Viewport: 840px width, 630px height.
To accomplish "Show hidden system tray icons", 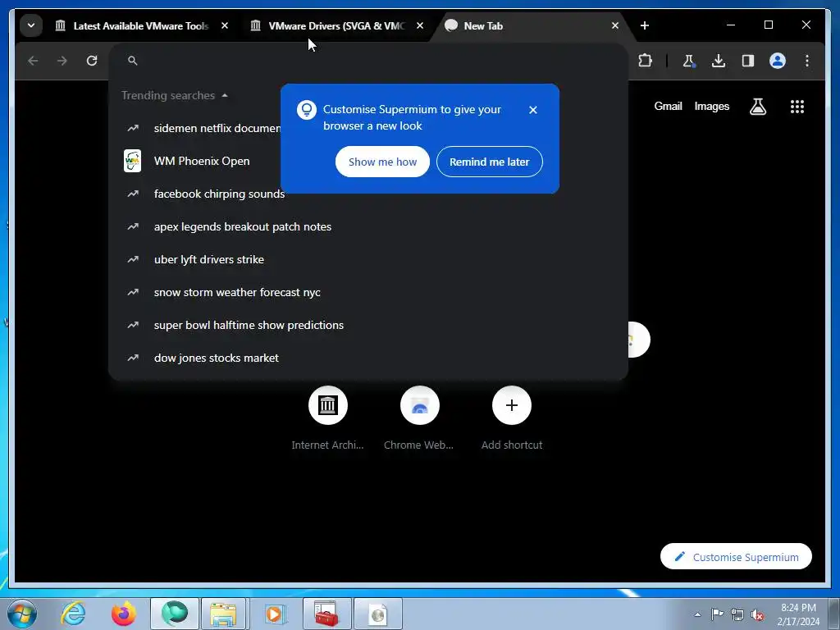I will 697,614.
